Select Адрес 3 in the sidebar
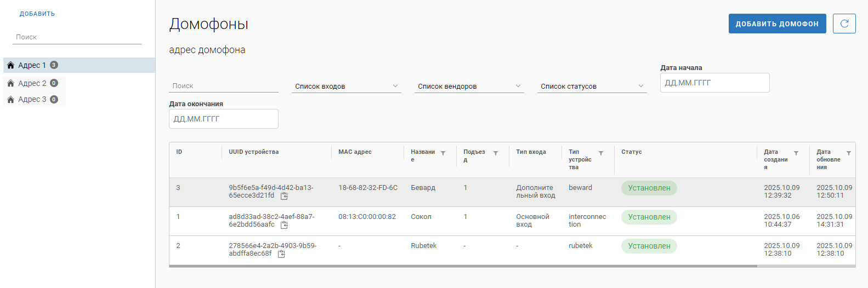Viewport: 868px width, 288px height. point(32,99)
